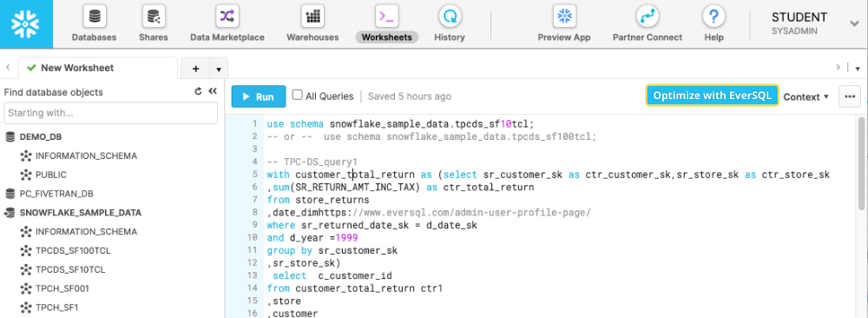Open the three-dots more options menu
Screen dimensions: 868x318
[850, 96]
